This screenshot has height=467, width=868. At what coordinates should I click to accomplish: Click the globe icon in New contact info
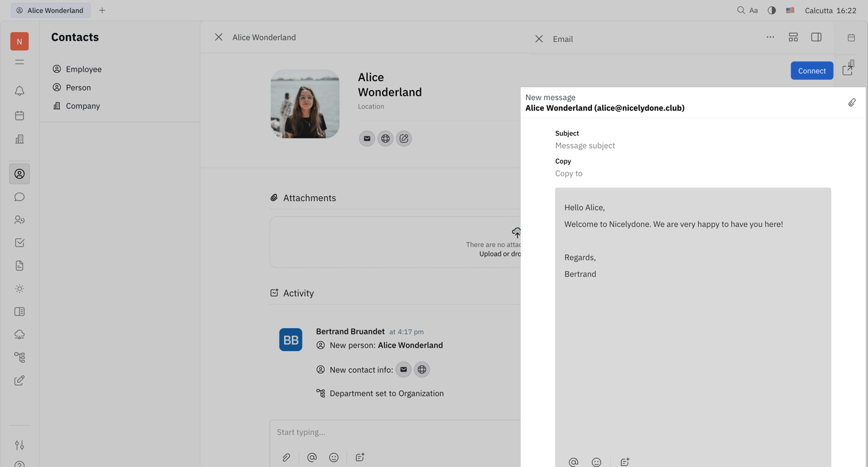422,369
